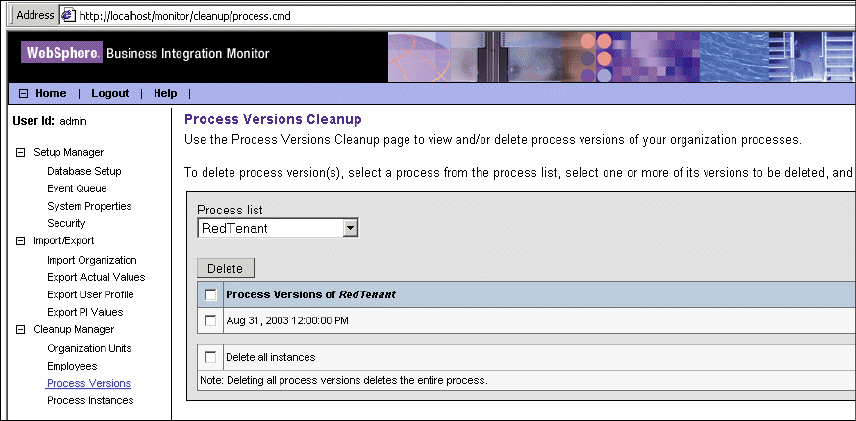Open the Employees cleanup page
The image size is (856, 421).
[x=72, y=366]
